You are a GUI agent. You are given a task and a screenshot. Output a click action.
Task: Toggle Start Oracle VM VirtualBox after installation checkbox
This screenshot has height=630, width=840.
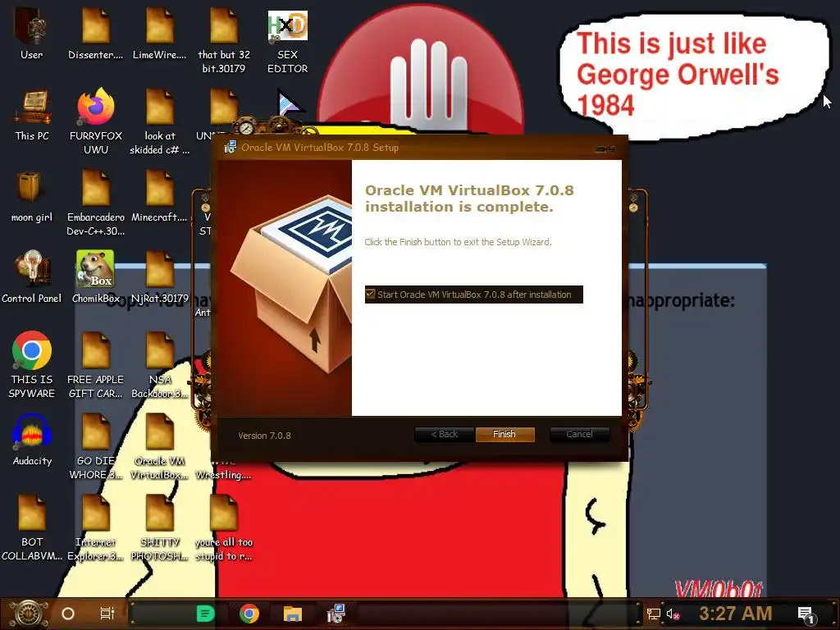coord(371,294)
